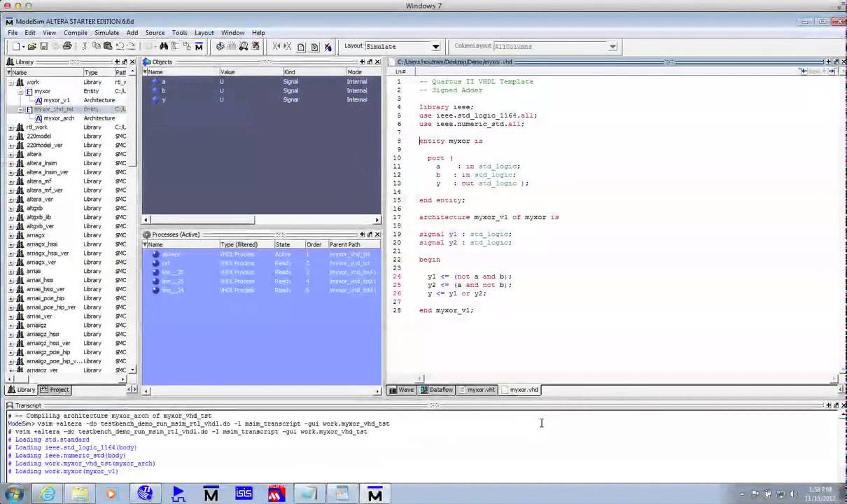Collapse the work library tree node
The image size is (847, 504).
click(11, 82)
